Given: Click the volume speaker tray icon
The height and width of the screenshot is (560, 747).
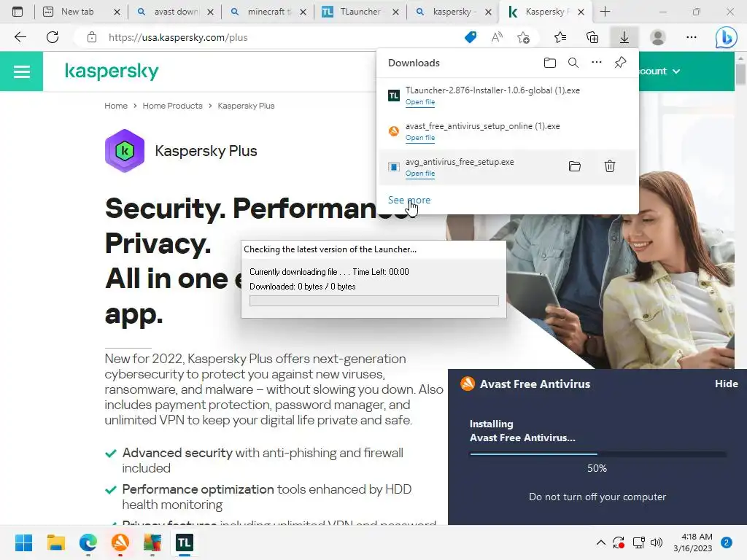Looking at the screenshot, I should [x=657, y=542].
